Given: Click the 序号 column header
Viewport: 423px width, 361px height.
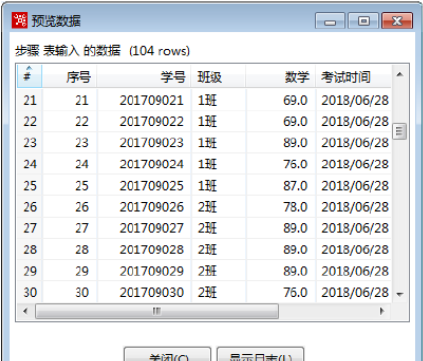Looking at the screenshot, I should click(x=70, y=77).
